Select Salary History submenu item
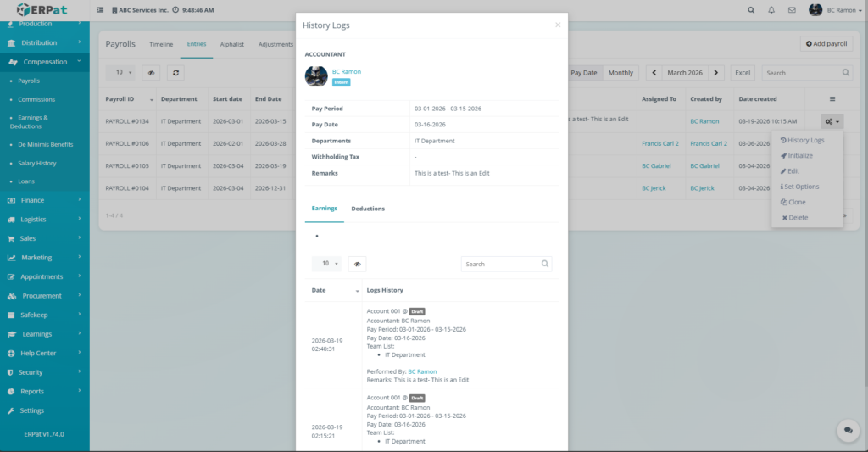This screenshot has height=452, width=868. coord(37,164)
